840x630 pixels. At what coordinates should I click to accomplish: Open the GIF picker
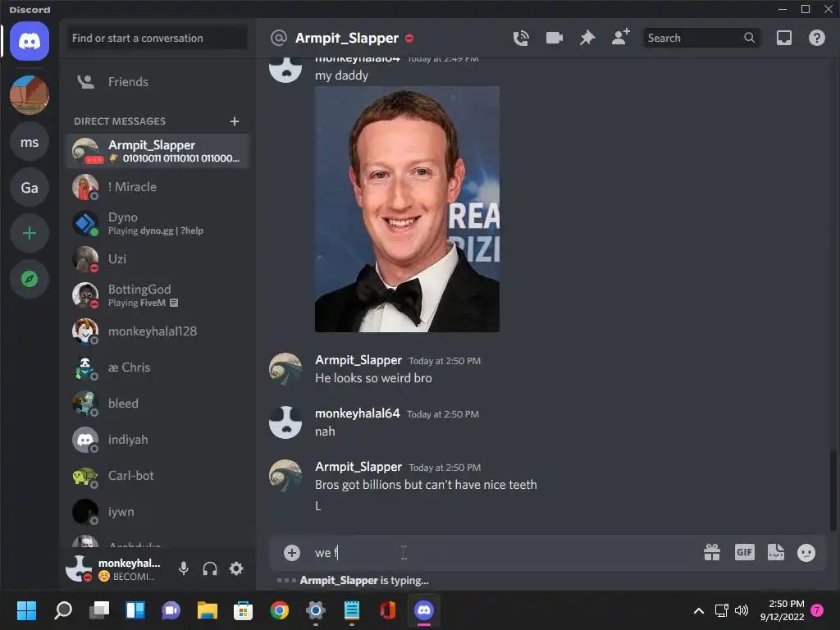pos(744,552)
